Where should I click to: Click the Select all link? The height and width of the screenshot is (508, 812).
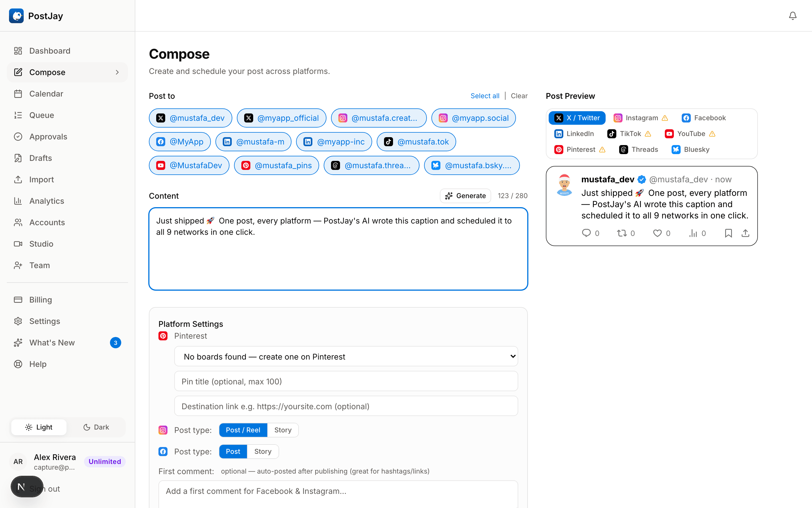pos(485,96)
